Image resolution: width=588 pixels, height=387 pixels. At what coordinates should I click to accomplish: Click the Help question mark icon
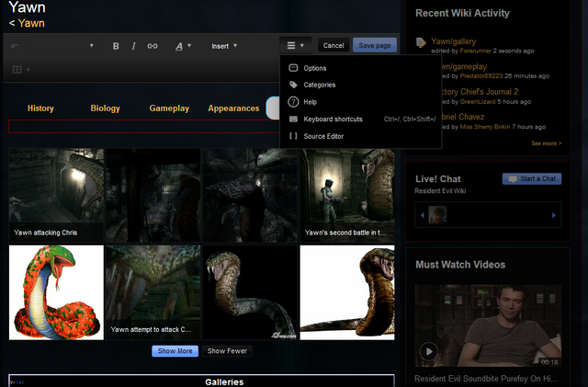[x=293, y=102]
